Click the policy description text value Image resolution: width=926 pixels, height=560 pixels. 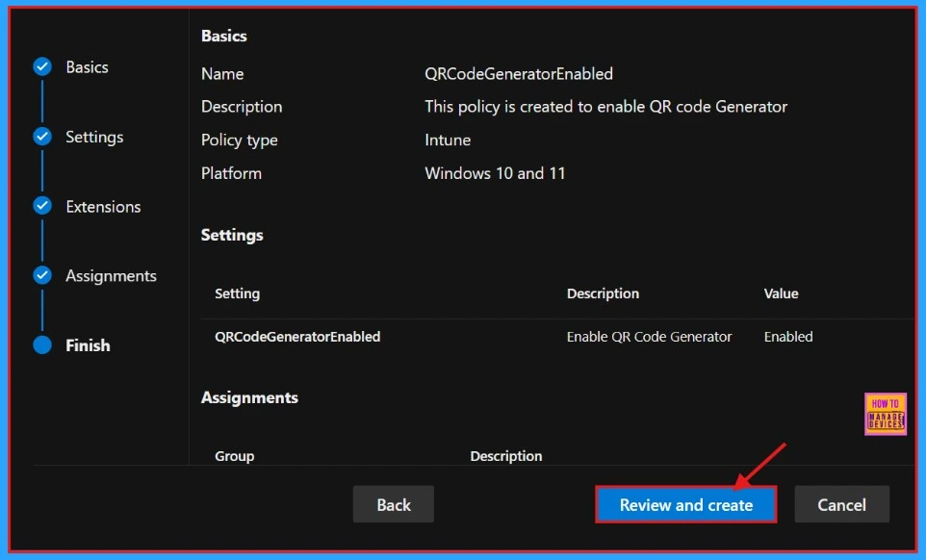pos(605,107)
